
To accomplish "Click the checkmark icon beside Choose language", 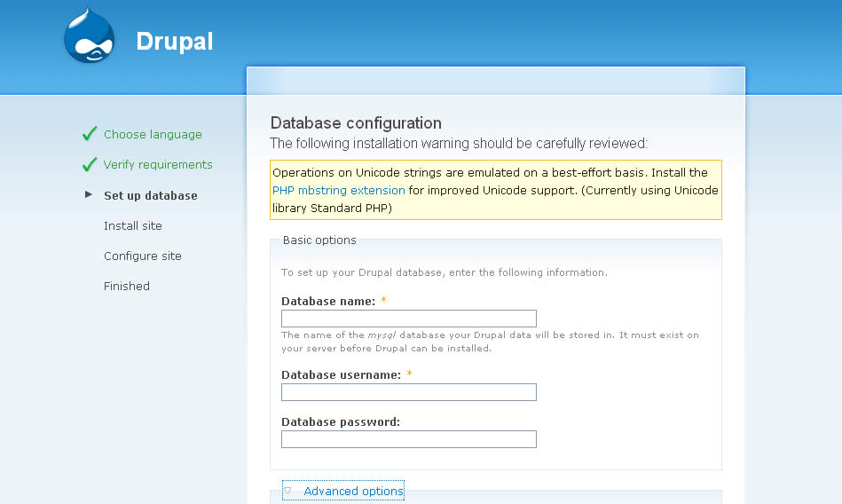I will pos(89,134).
